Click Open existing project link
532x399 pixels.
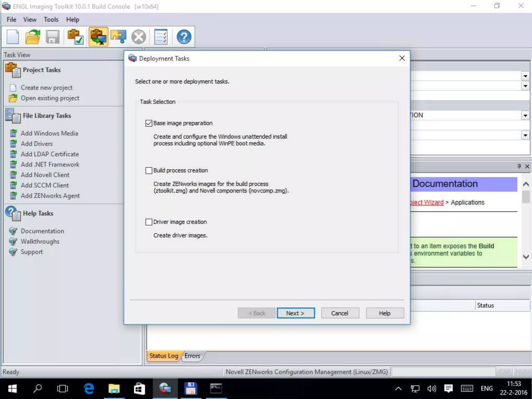[50, 98]
